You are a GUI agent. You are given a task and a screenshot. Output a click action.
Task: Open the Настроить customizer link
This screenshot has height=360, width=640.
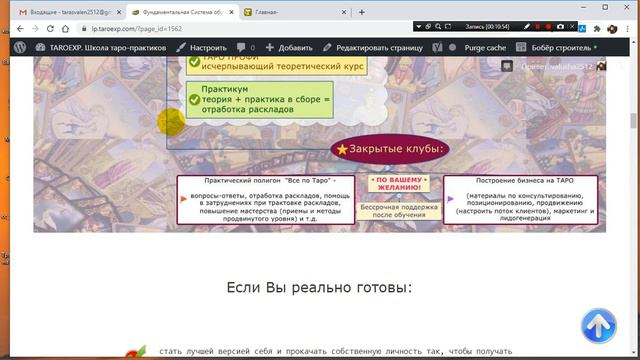[x=201, y=48]
